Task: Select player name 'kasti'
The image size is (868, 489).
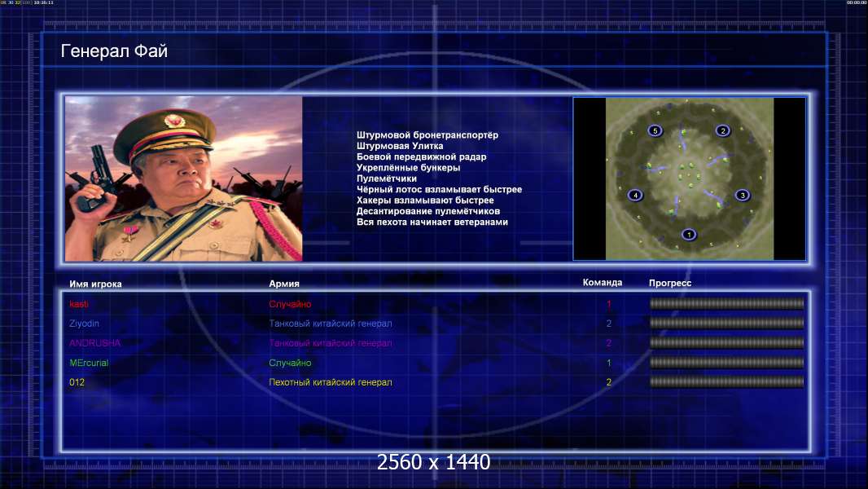Action: 79,304
